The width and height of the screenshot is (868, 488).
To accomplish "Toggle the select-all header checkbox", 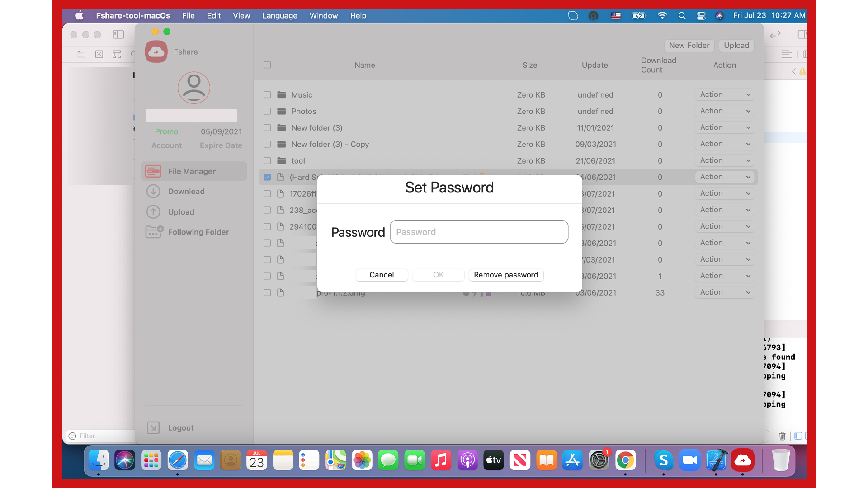I will (267, 65).
